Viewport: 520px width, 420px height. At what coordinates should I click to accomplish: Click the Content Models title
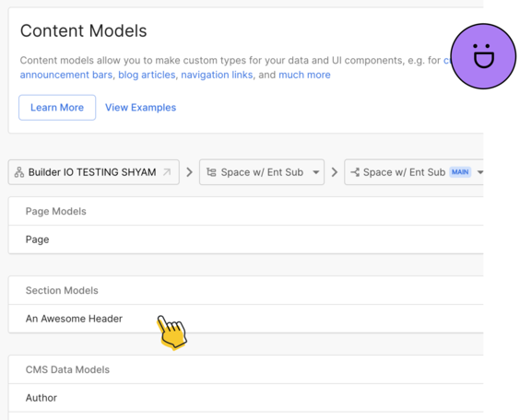(x=84, y=30)
